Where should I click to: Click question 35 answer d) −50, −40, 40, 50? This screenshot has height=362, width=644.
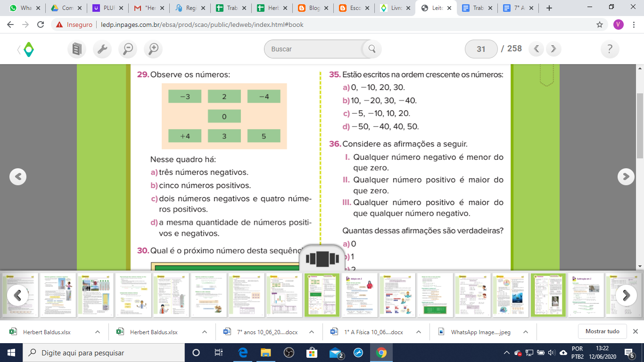(x=381, y=126)
